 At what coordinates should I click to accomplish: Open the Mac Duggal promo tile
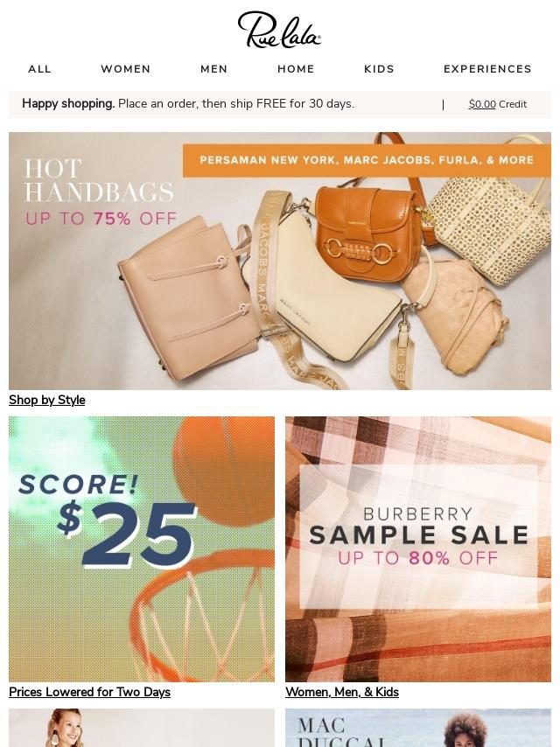418,728
